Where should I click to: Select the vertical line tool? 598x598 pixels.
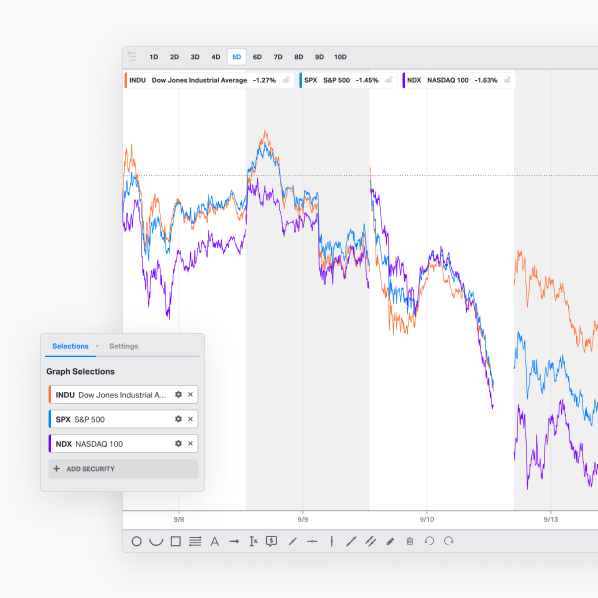[x=332, y=541]
